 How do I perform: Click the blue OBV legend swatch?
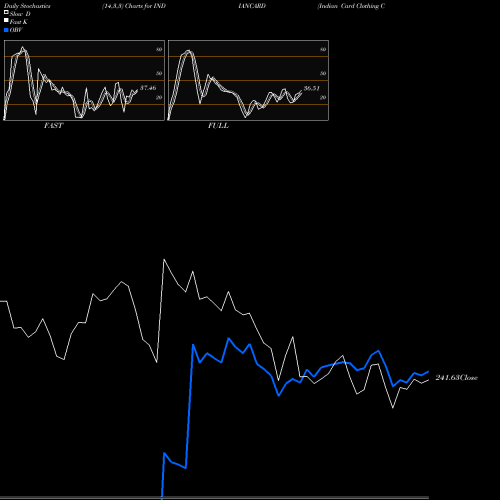pos(6,30)
